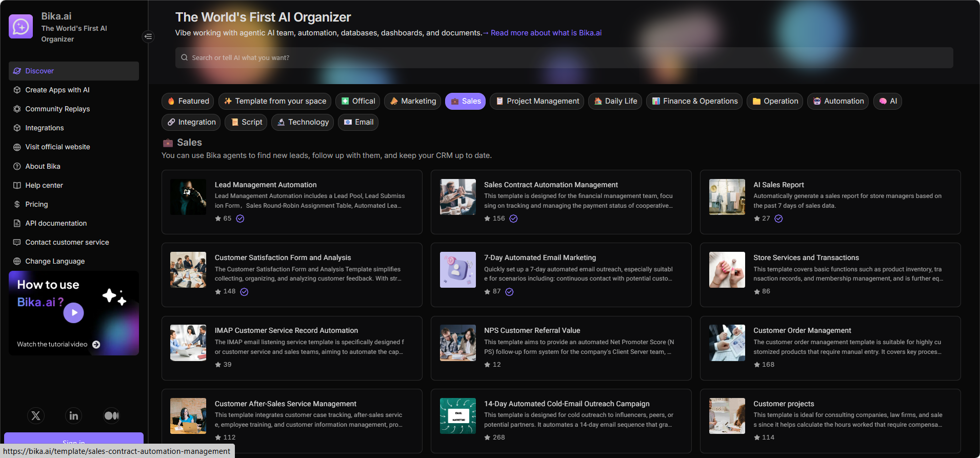The height and width of the screenshot is (458, 980).
Task: Click the Bika.ai logo icon
Action: pos(21,27)
